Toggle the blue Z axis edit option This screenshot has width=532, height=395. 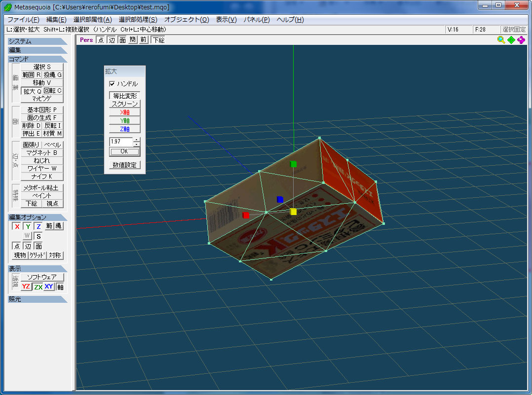(x=38, y=226)
